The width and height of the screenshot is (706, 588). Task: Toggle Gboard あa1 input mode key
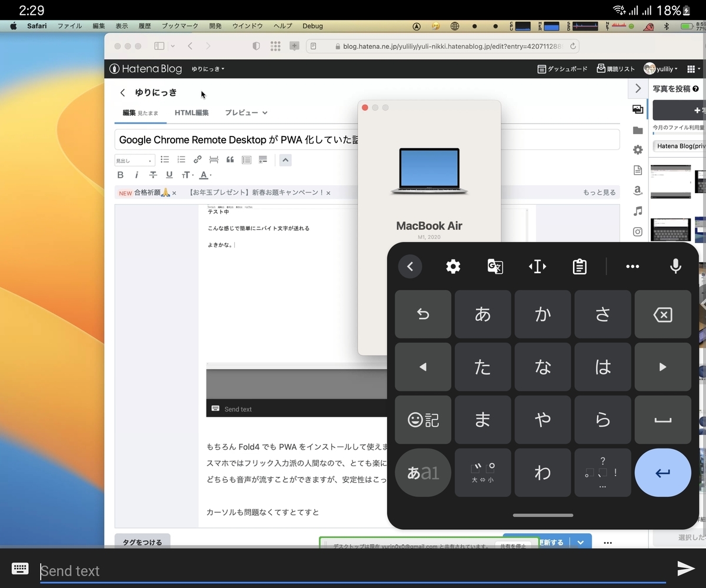click(423, 473)
